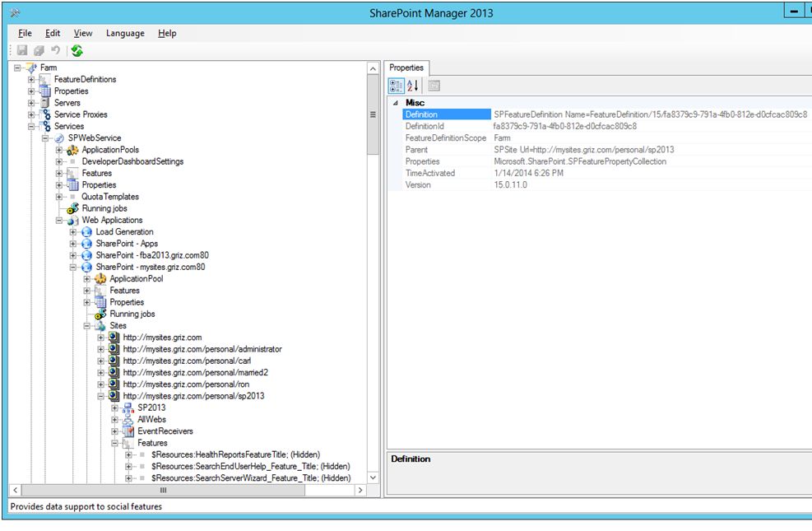Viewport: 812px width, 531px height.
Task: Select the TimeActivated property row
Action: pos(600,173)
